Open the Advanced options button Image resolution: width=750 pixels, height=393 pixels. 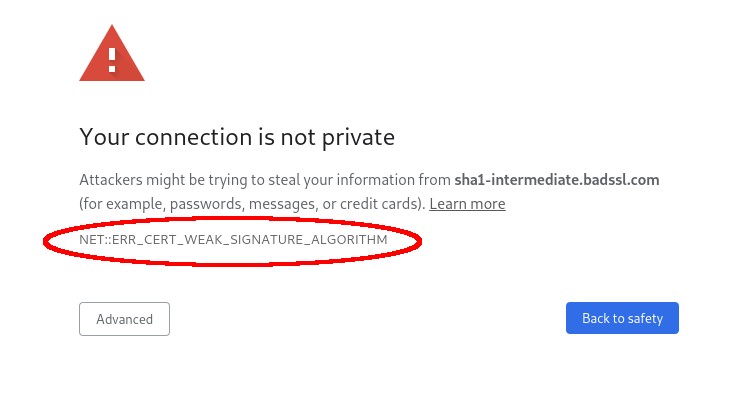click(x=124, y=319)
